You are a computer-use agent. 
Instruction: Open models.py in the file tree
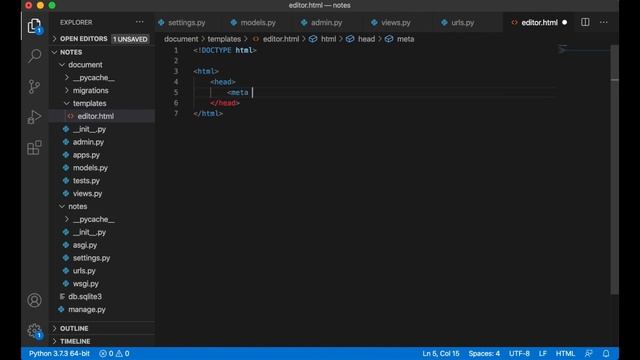(102, 168)
